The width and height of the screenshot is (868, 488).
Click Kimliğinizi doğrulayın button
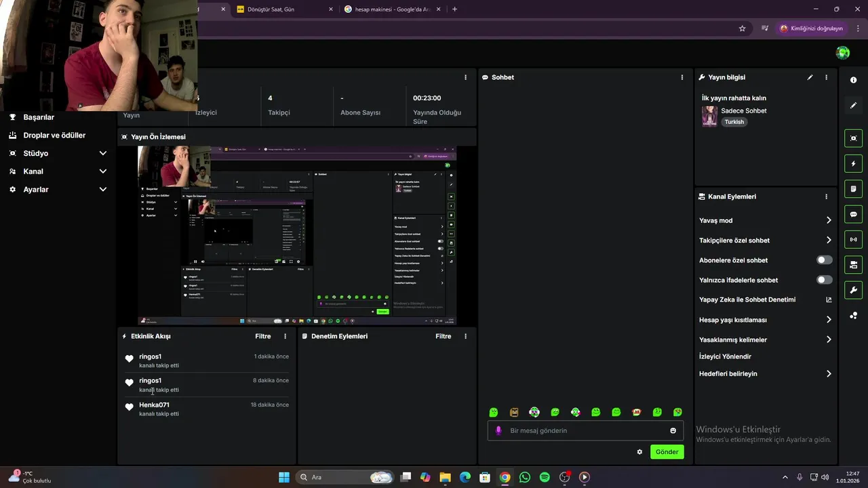tap(811, 28)
